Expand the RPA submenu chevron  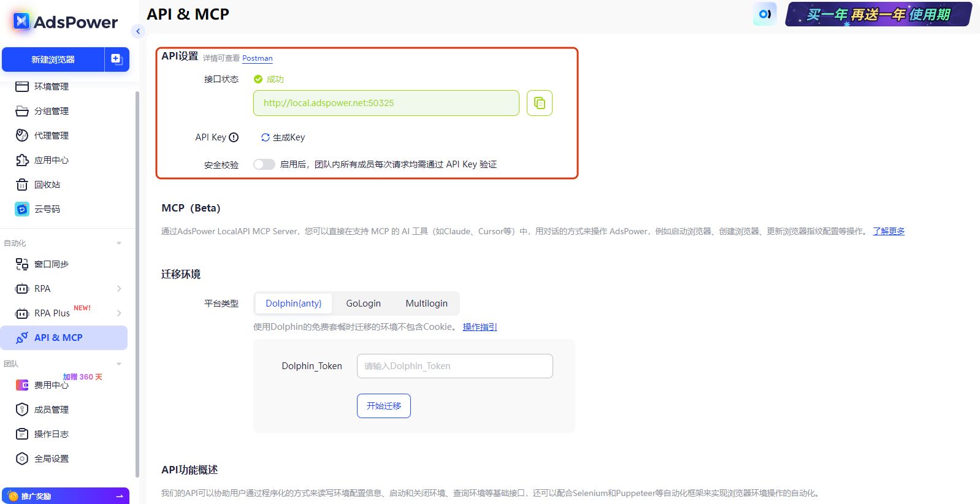point(119,289)
